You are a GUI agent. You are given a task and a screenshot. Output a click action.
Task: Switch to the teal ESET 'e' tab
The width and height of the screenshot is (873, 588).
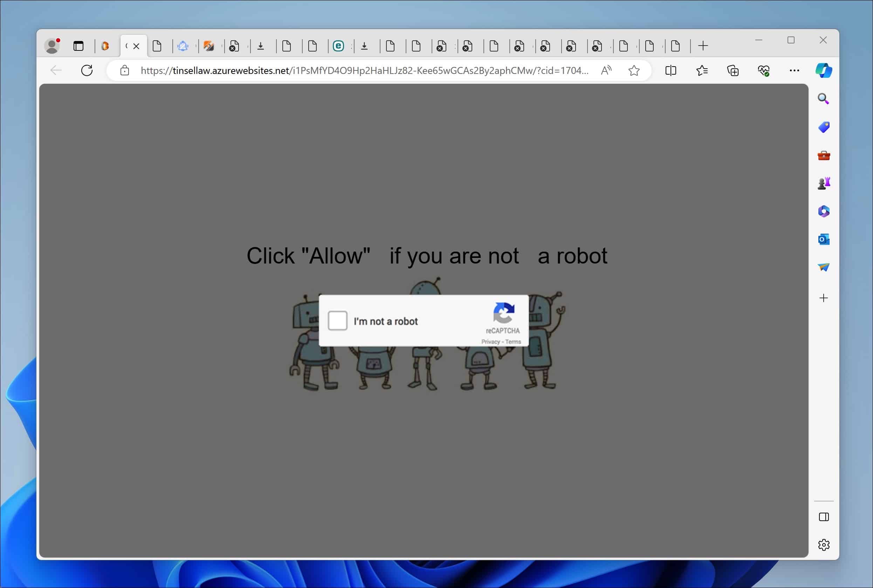pos(338,46)
